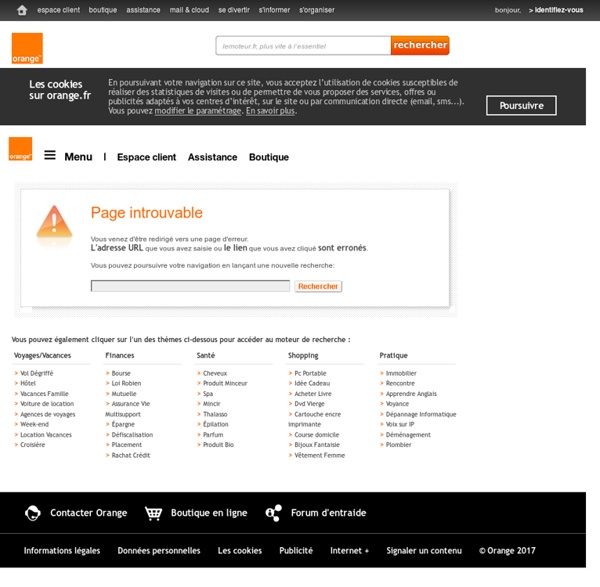Click the Contacter Orange headset icon
This screenshot has height=587, width=600.
click(x=33, y=513)
